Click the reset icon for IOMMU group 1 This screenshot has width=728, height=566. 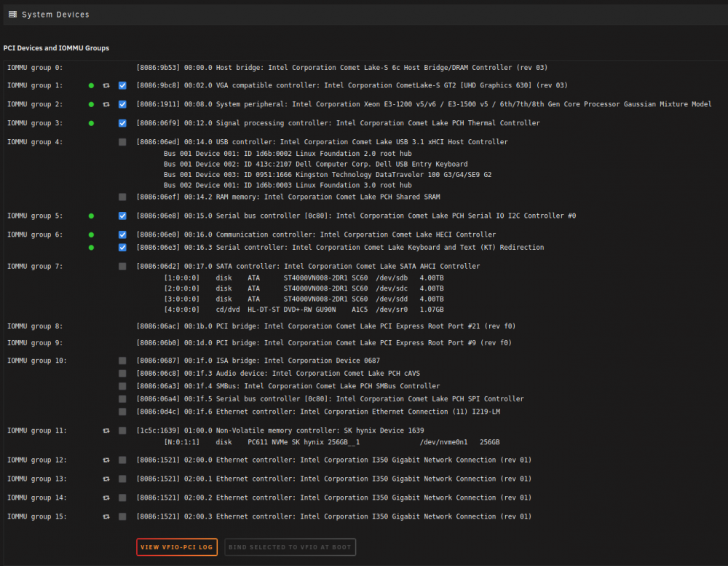click(x=106, y=85)
